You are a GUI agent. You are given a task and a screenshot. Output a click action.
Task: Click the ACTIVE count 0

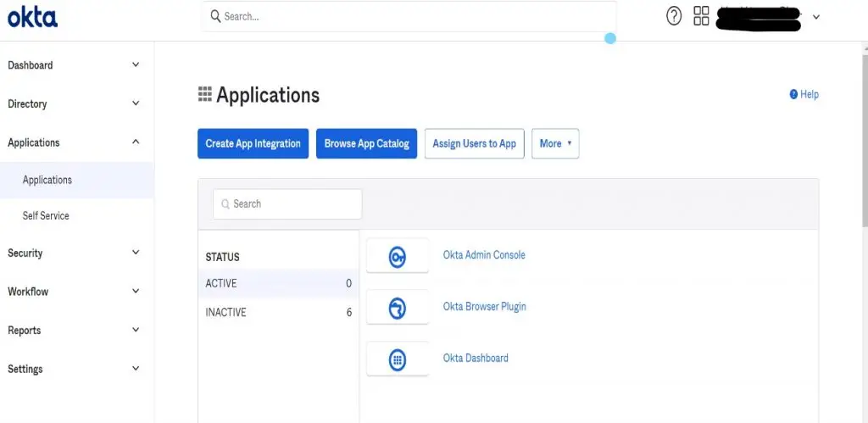[348, 283]
